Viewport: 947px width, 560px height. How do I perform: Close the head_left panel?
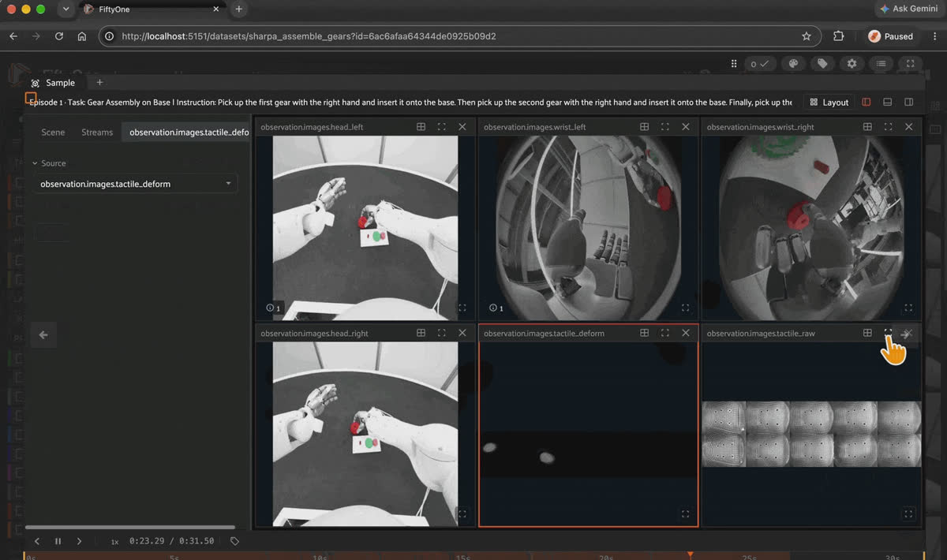coord(462,127)
